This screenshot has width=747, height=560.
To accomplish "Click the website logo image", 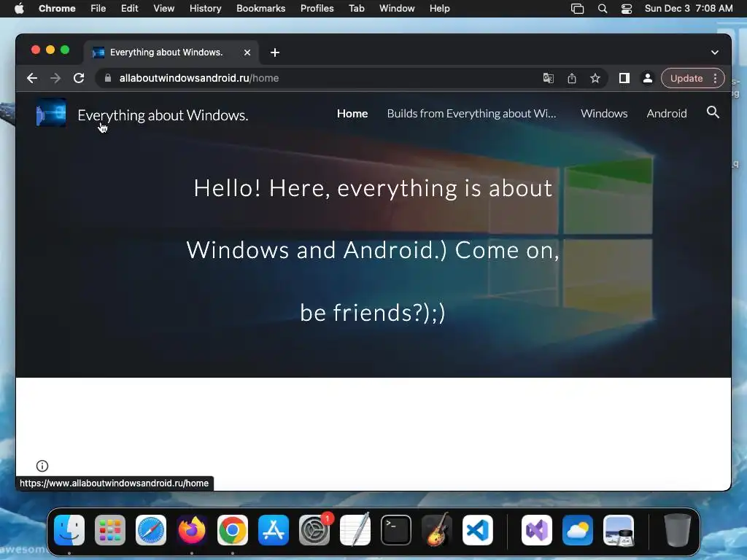I will pos(52,113).
